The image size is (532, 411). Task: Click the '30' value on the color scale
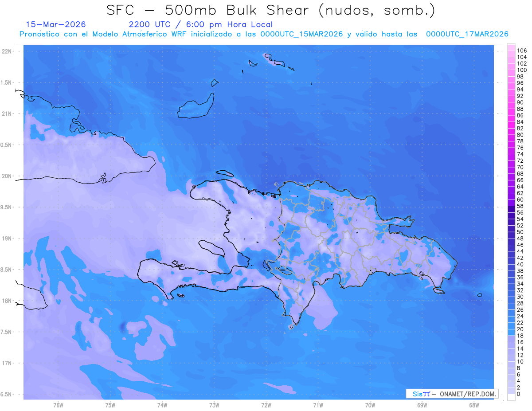[520, 297]
